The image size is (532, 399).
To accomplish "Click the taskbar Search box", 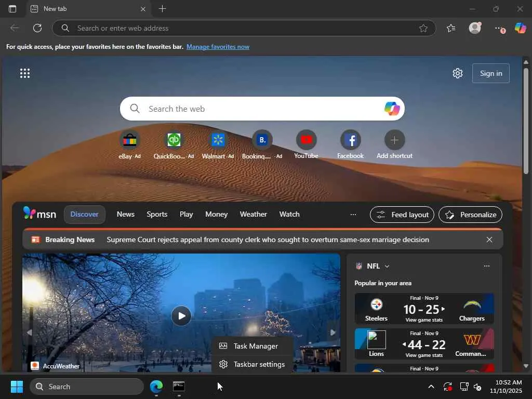I will pyautogui.click(x=87, y=387).
